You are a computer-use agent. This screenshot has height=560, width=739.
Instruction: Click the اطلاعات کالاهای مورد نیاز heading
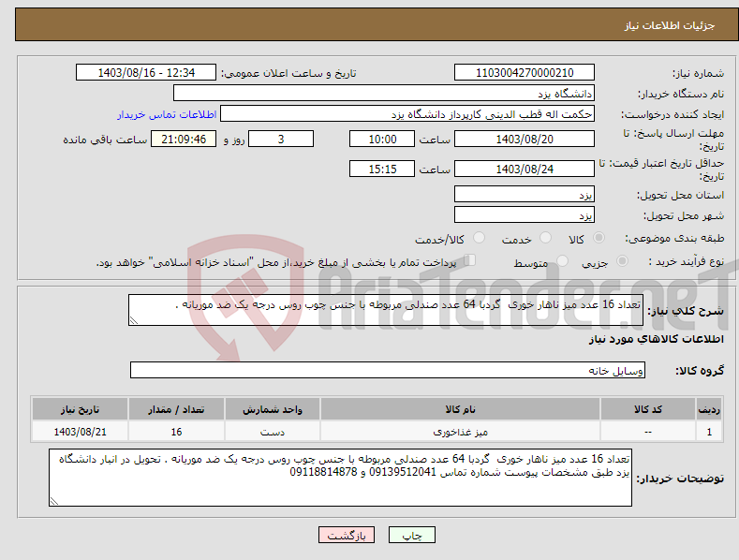coord(656,339)
